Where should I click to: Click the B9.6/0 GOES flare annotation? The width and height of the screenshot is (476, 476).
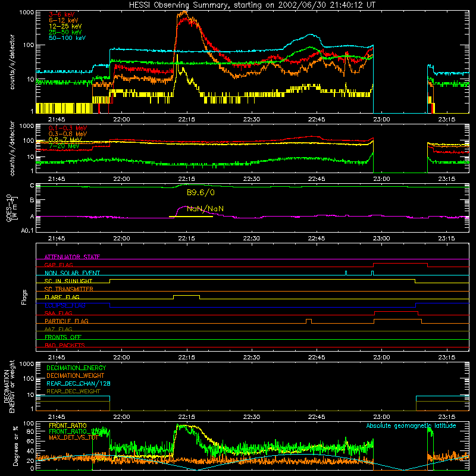click(x=201, y=192)
